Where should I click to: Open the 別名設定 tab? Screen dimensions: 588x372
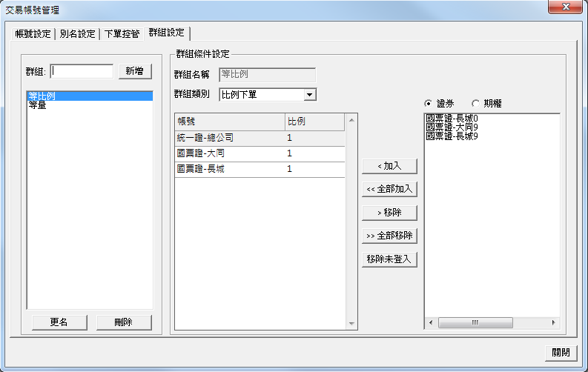(77, 34)
